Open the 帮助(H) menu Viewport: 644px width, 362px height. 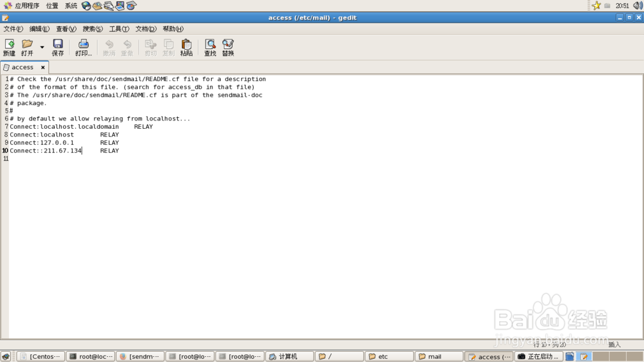coord(173,29)
